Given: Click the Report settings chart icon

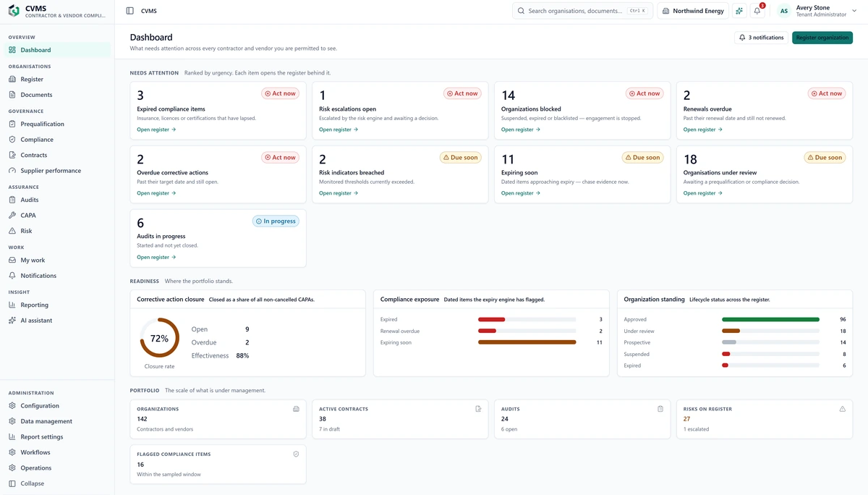Looking at the screenshot, I should [12, 437].
